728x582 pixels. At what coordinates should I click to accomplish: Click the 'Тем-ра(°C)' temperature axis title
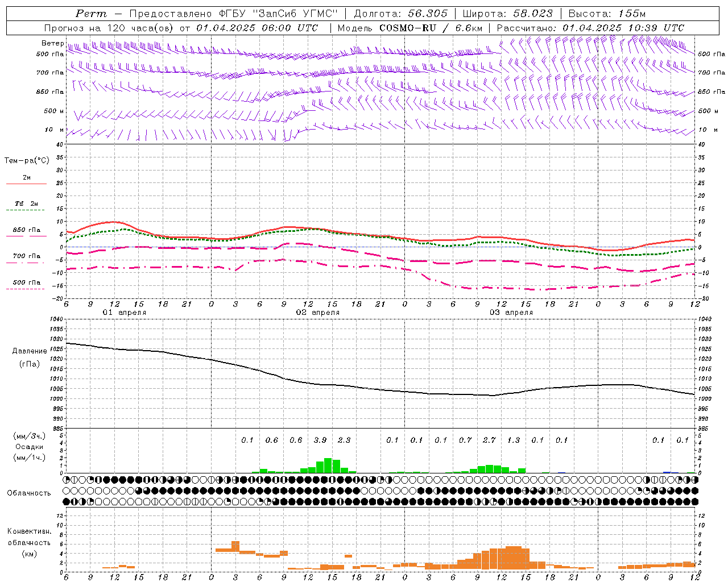27,161
